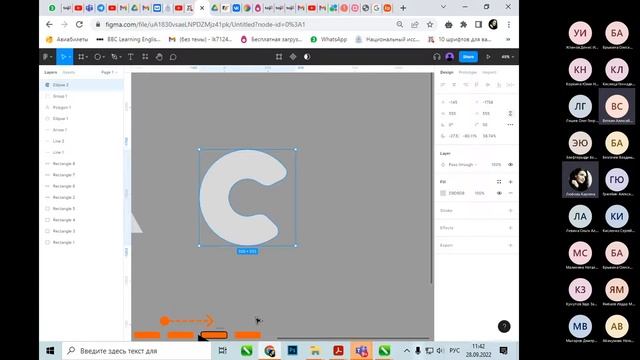Click the blue Share button

tap(468, 57)
